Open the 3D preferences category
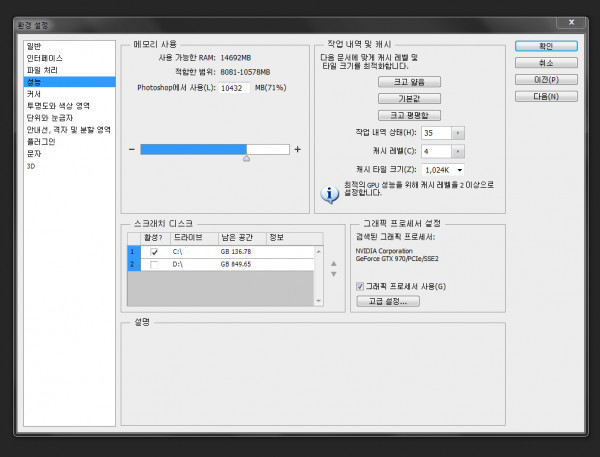Screen dimensions: 600x457 coord(31,167)
